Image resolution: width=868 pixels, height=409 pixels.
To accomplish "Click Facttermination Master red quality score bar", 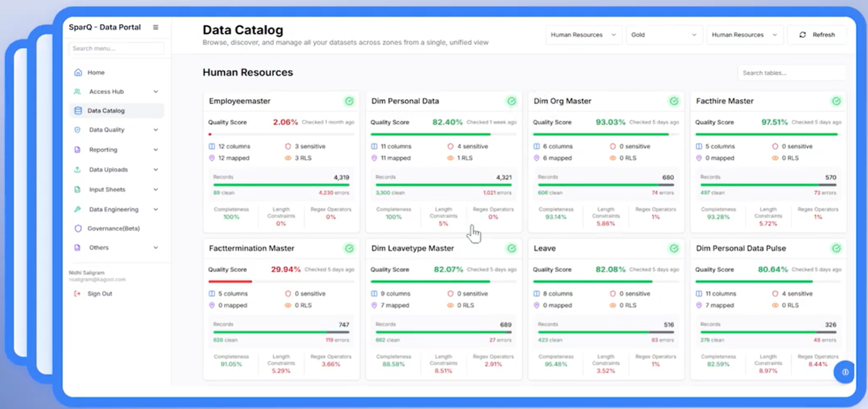I will pyautogui.click(x=230, y=282).
